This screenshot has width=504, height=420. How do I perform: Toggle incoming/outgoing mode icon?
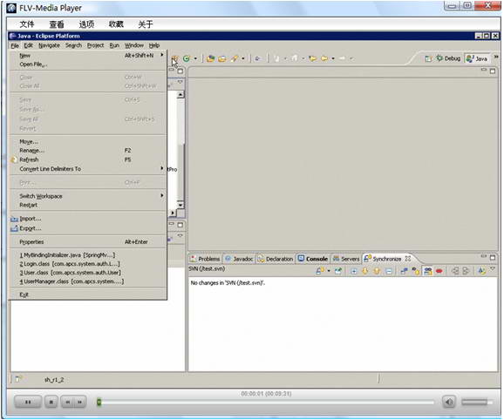point(428,271)
